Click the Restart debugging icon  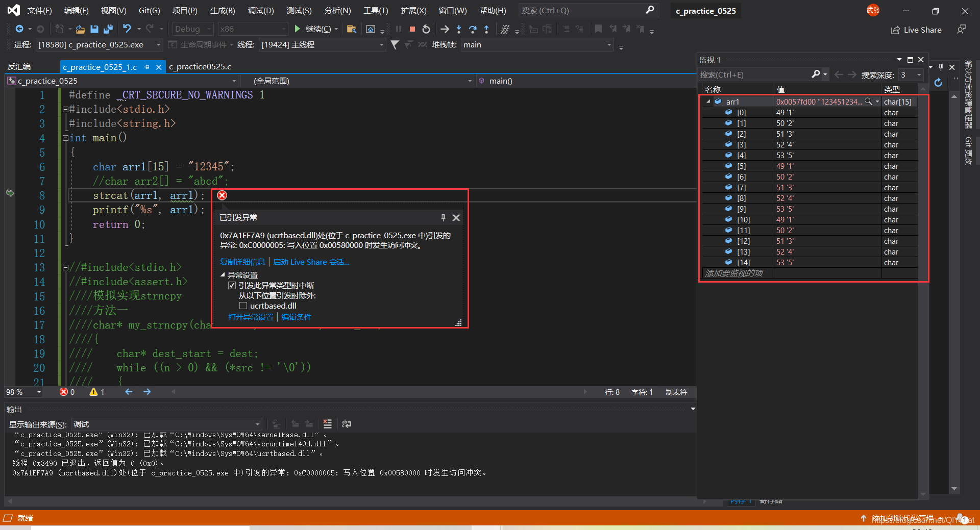click(x=426, y=29)
